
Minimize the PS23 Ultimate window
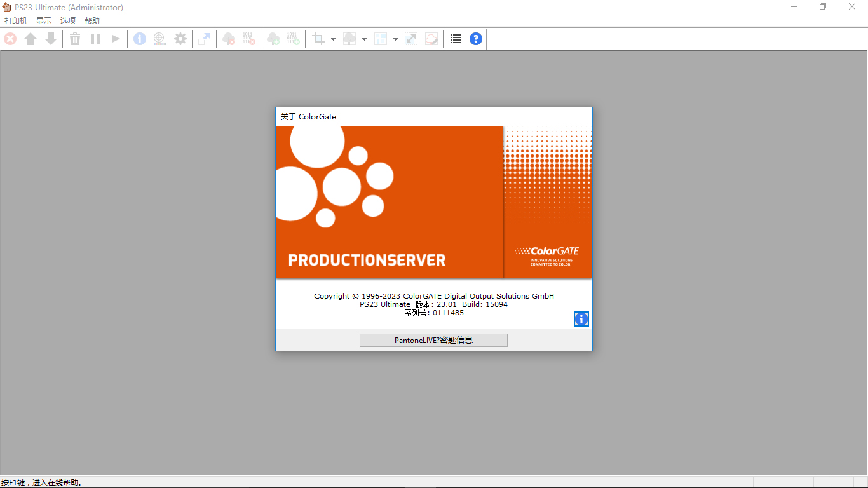tap(794, 7)
